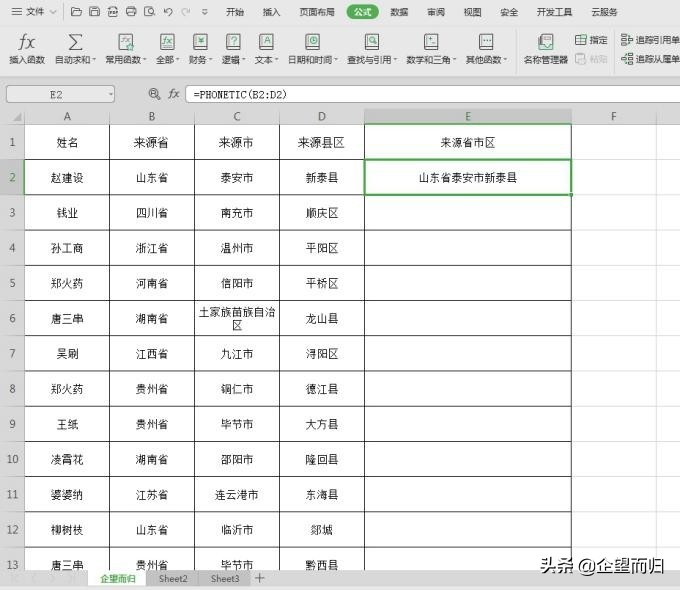Click the select-all corner of the grid
This screenshot has height=590, width=680.
pyautogui.click(x=16, y=117)
